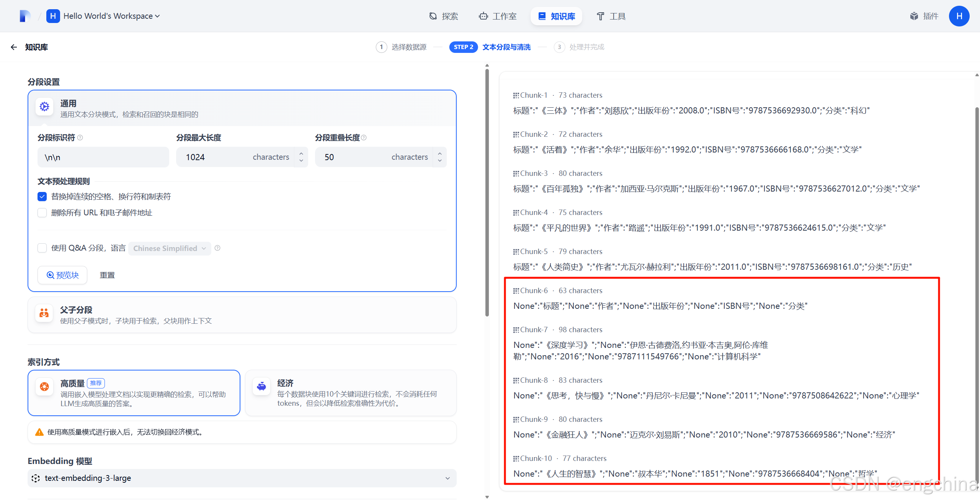
Task: Click the Dify logo icon
Action: pos(24,16)
